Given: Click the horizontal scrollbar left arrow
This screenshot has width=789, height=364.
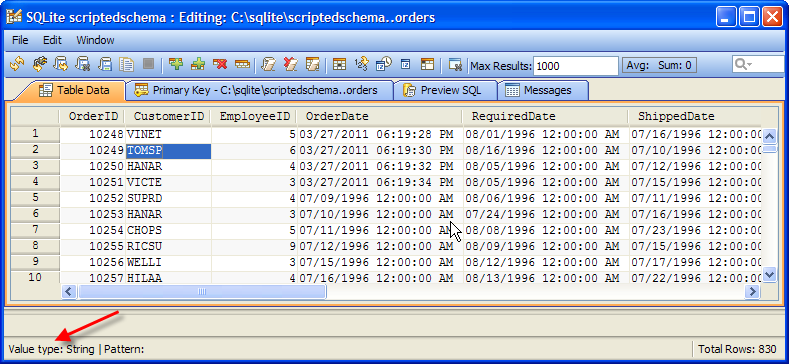Looking at the screenshot, I should (x=69, y=291).
